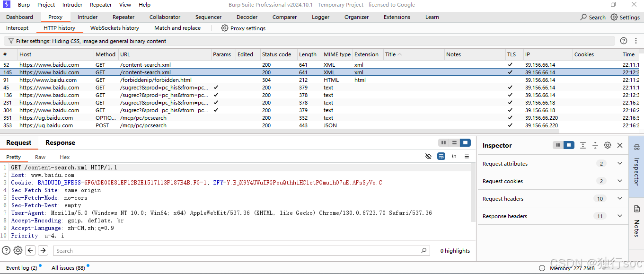644x274 pixels.
Task: Open the Event log (2)
Action: (22, 268)
